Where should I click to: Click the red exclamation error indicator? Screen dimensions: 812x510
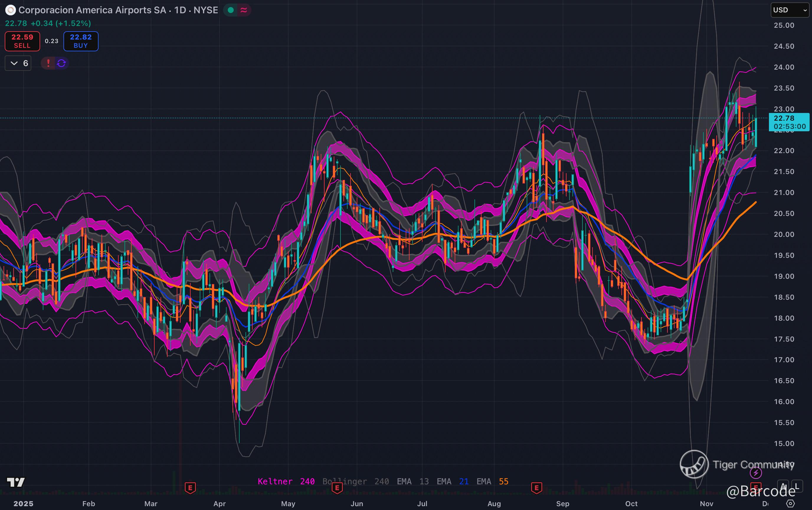48,63
